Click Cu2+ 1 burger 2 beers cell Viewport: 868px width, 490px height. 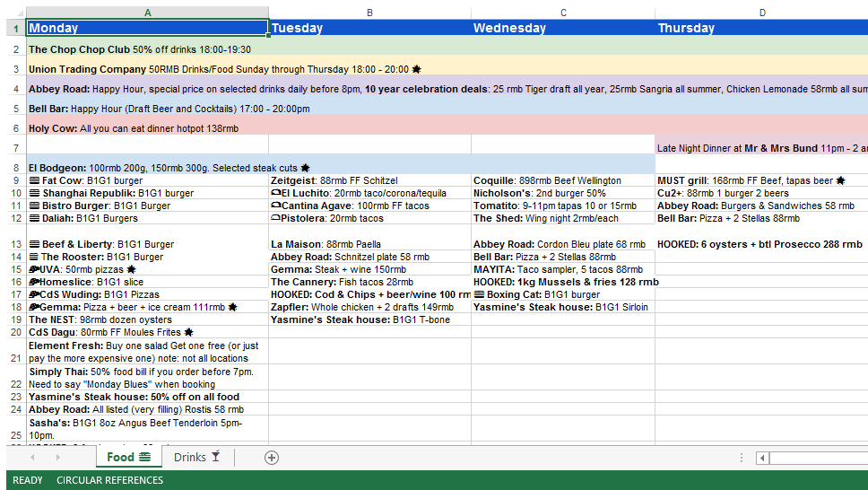(761, 193)
